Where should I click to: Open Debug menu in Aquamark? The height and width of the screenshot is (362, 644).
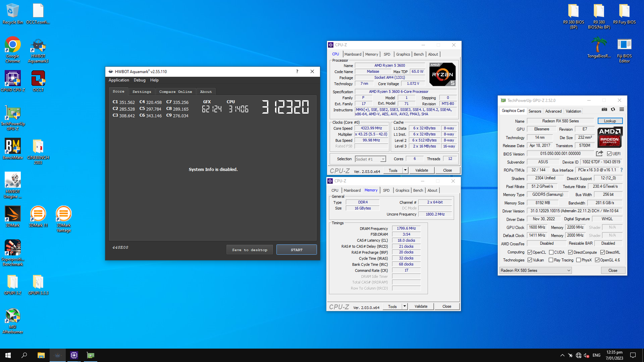140,80
